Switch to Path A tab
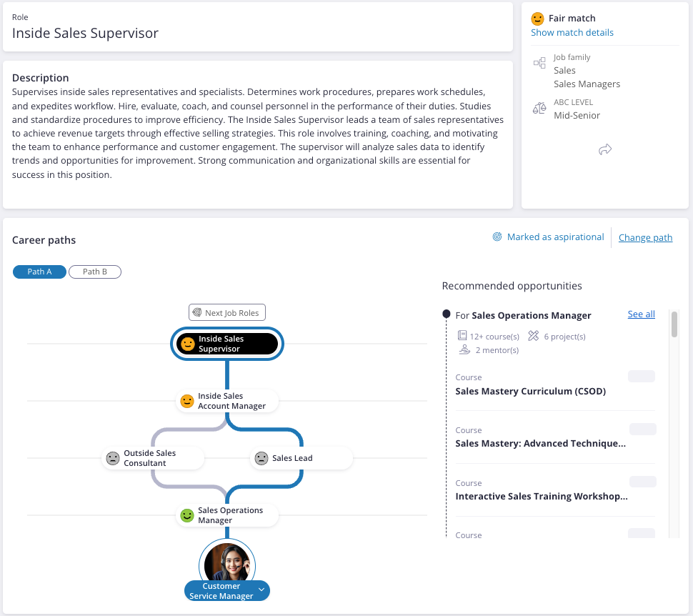This screenshot has width=693, height=616. [39, 272]
